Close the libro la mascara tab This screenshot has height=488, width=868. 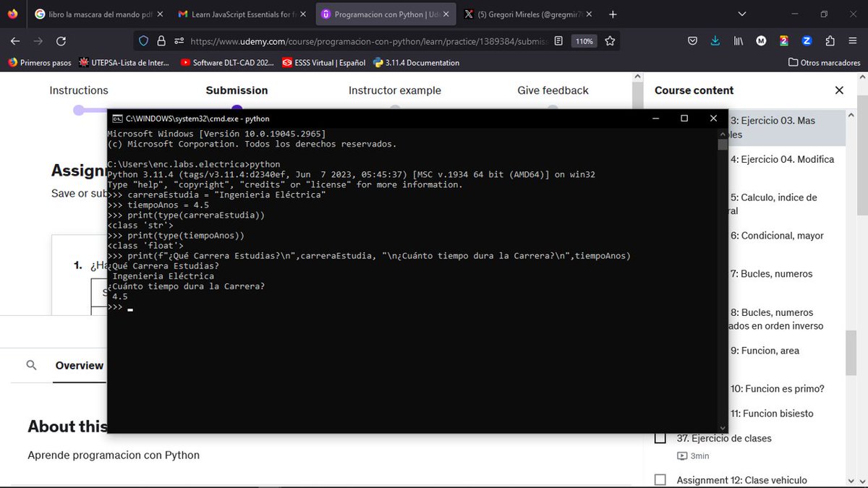158,14
